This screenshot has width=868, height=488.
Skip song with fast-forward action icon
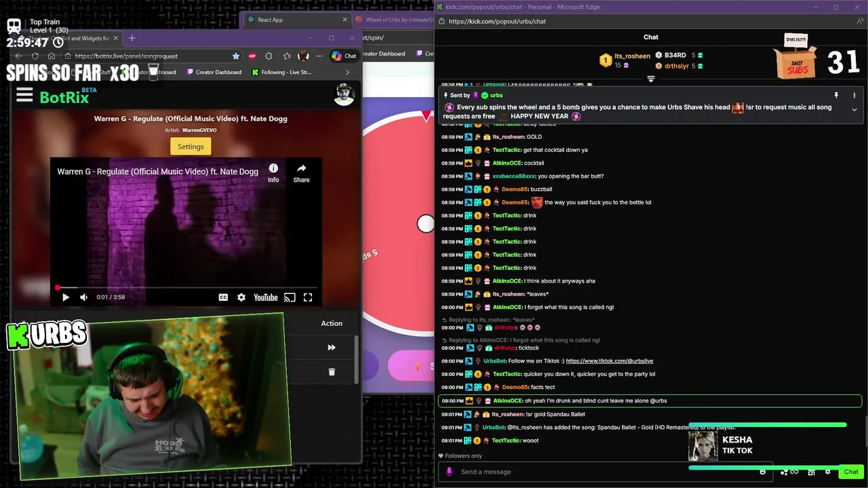pos(332,348)
